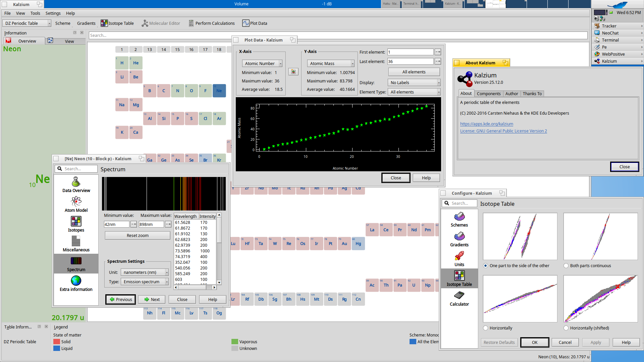
Task: Select 'Horizontally (shifted)' radio button
Action: click(x=566, y=328)
